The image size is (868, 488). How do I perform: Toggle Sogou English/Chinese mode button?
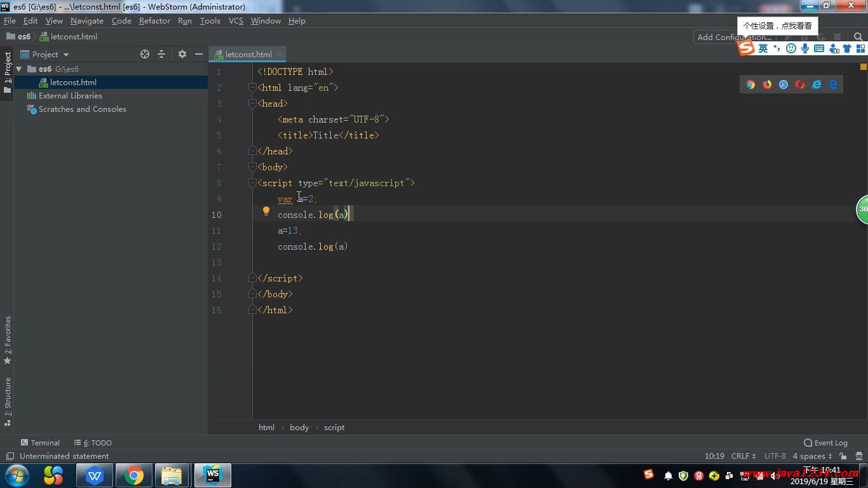(x=763, y=48)
